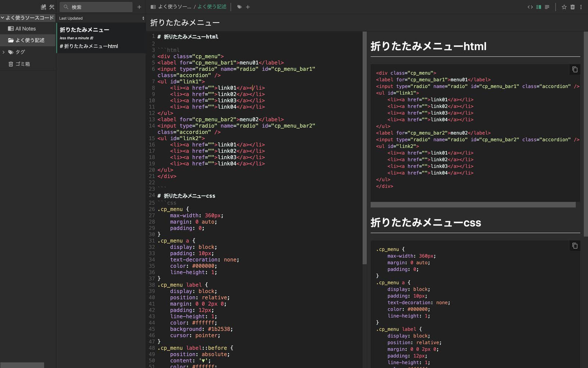Click editor line '# 折りたたみメニューhtml'
This screenshot has height=368, width=588.
point(188,37)
